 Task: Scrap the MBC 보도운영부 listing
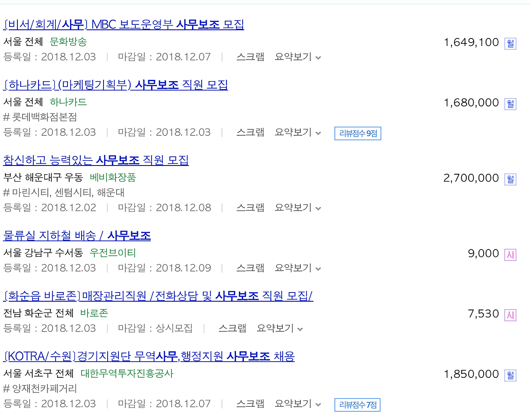click(250, 57)
